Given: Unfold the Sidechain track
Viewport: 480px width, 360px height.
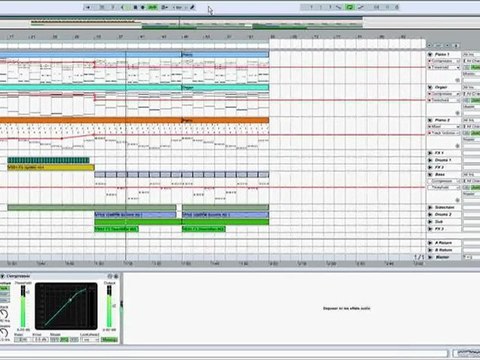Looking at the screenshot, I should (430, 207).
